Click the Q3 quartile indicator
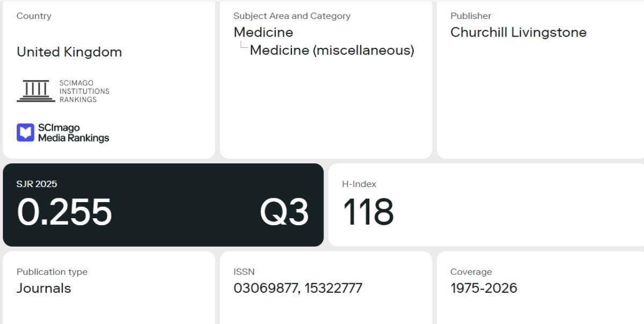 pyautogui.click(x=284, y=212)
